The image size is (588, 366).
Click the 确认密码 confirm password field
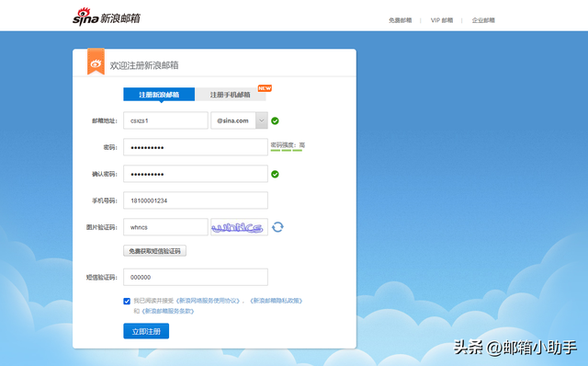point(196,174)
